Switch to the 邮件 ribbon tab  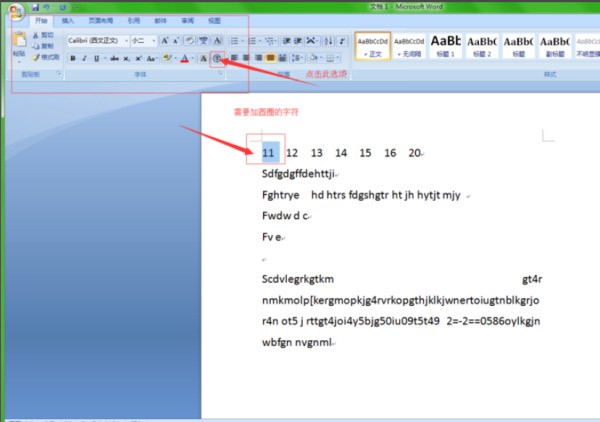[160, 21]
